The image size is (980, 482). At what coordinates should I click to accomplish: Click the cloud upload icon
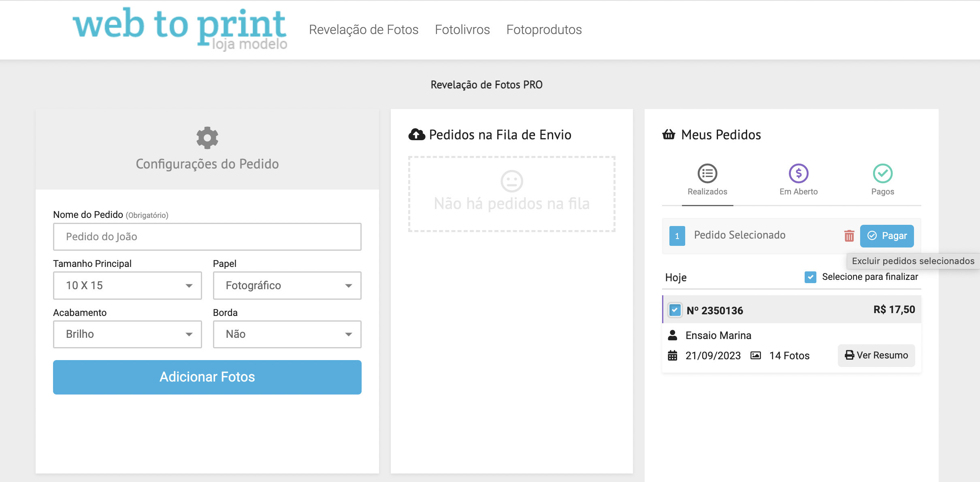click(x=416, y=134)
